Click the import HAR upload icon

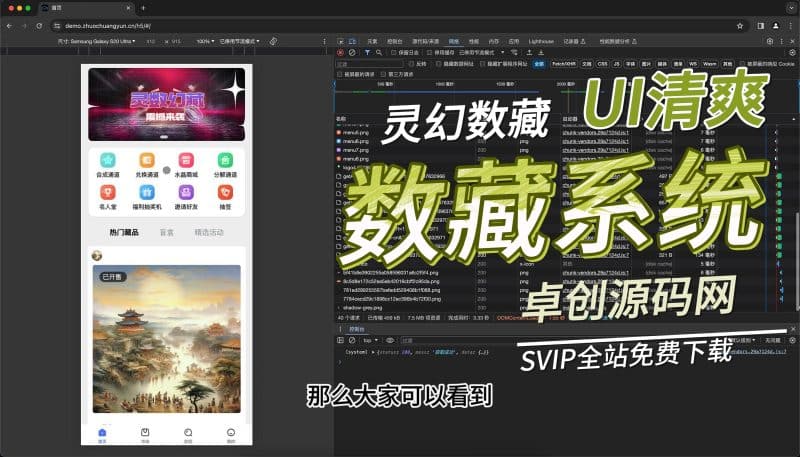point(530,53)
